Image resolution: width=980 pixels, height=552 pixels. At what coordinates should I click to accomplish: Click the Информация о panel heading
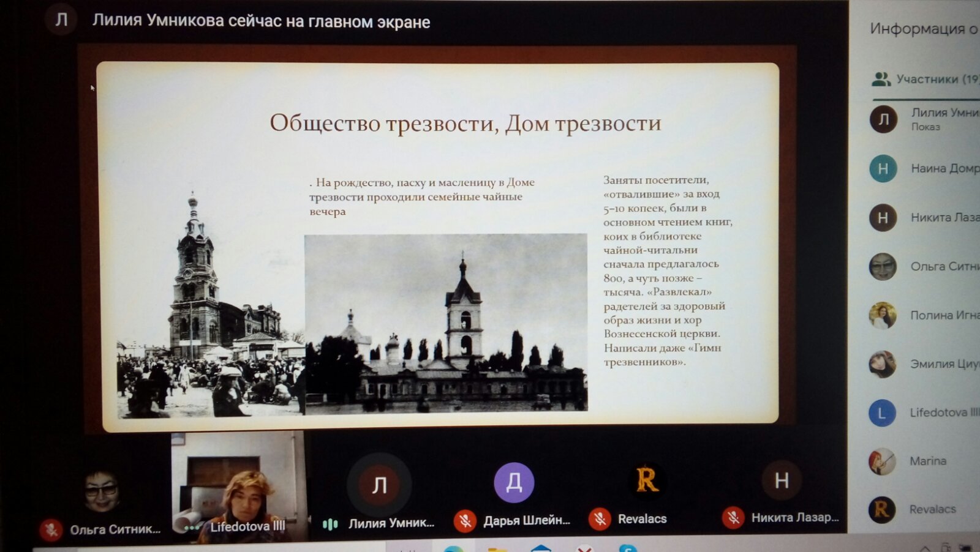[924, 29]
